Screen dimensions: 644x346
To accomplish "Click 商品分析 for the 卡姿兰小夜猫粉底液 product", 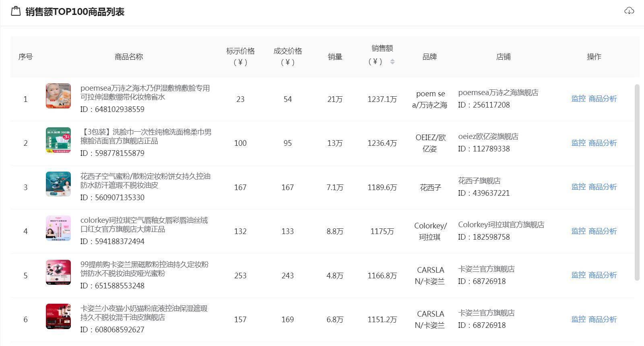I will coord(603,319).
